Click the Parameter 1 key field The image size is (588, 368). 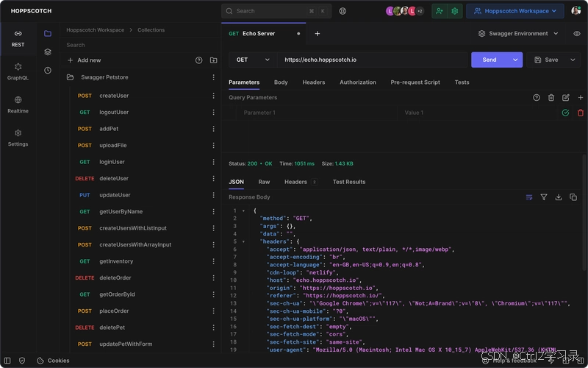click(x=317, y=113)
